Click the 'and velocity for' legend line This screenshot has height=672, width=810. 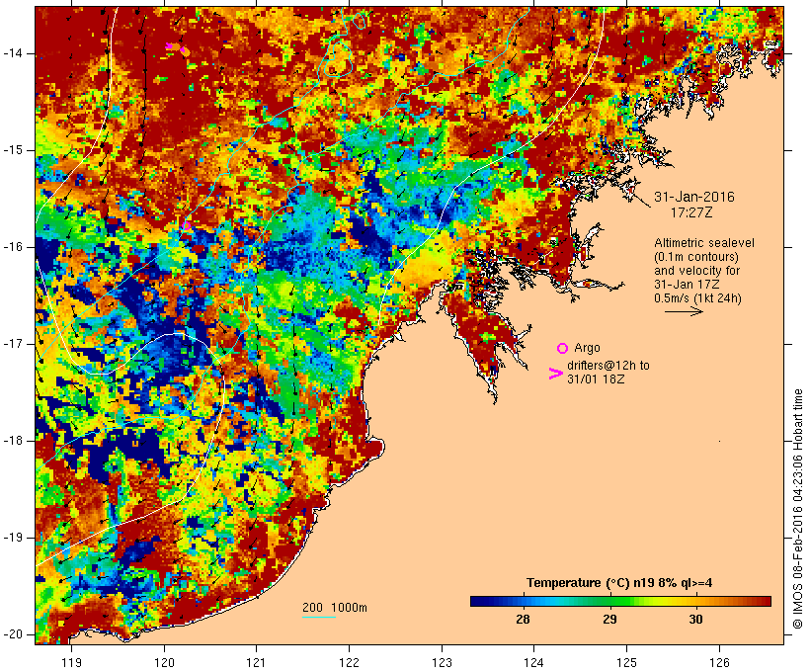tap(696, 271)
